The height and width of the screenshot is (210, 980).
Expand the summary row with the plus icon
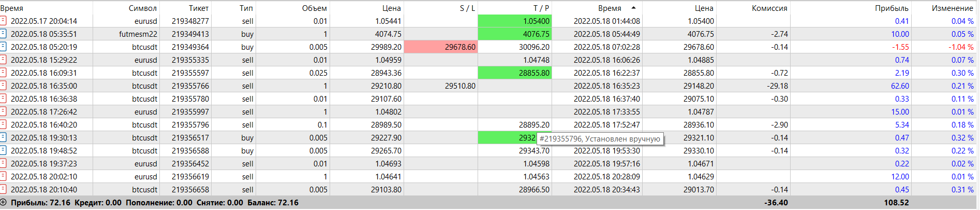(x=4, y=202)
